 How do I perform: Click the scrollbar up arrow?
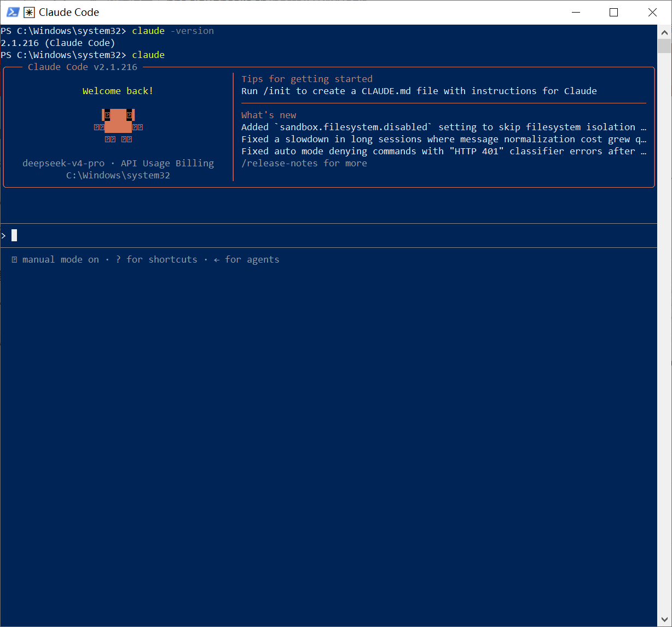pyautogui.click(x=664, y=32)
